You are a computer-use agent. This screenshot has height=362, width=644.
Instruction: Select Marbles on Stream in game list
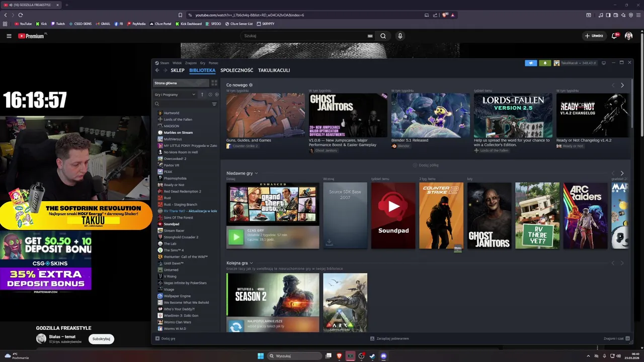(178, 132)
